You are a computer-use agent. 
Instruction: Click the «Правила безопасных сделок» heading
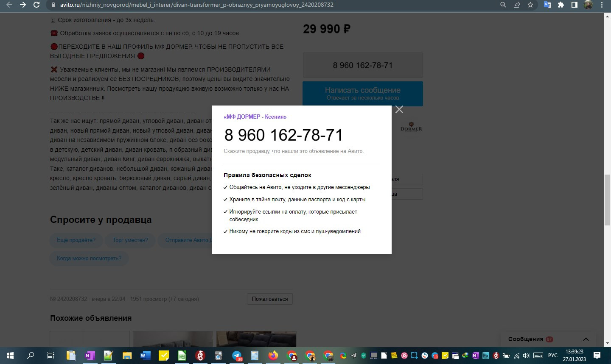[x=267, y=175]
